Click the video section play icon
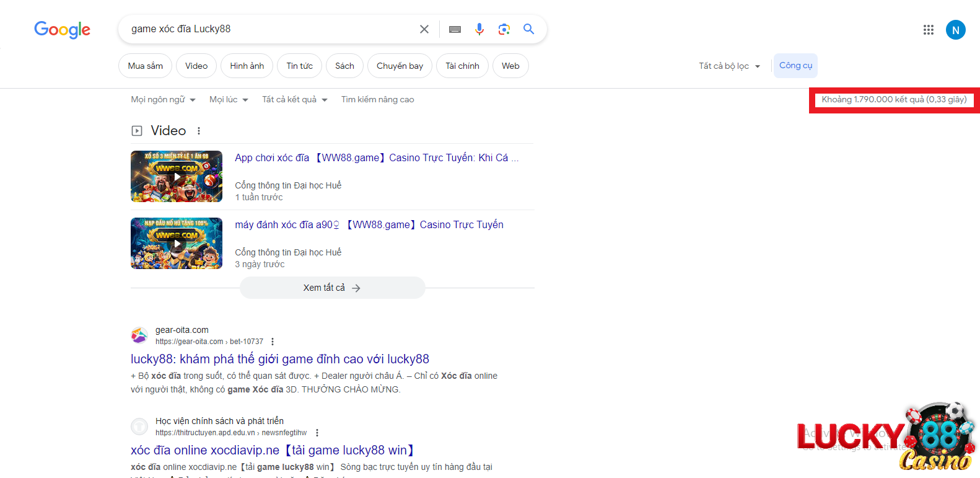Viewport: 980px width, 478px height. coord(137,131)
